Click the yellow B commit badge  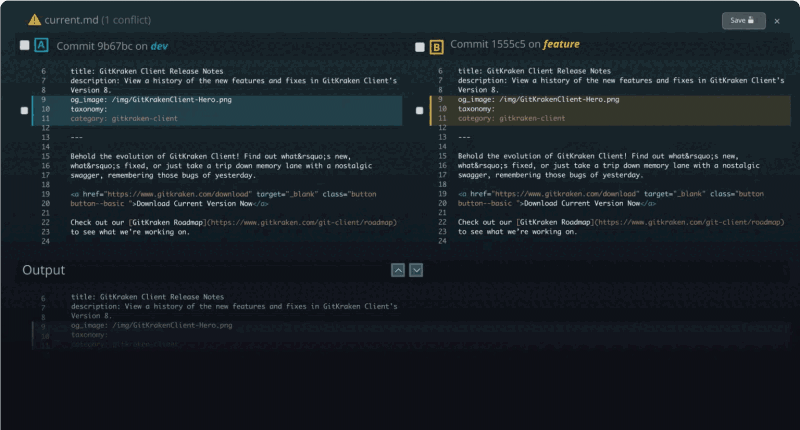click(x=436, y=47)
